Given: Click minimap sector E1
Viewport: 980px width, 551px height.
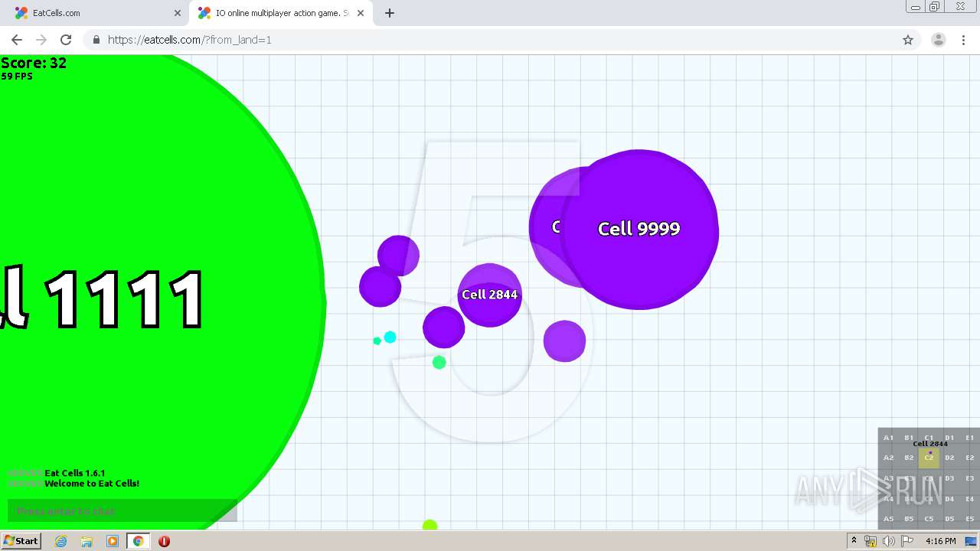Looking at the screenshot, I should coord(969,438).
